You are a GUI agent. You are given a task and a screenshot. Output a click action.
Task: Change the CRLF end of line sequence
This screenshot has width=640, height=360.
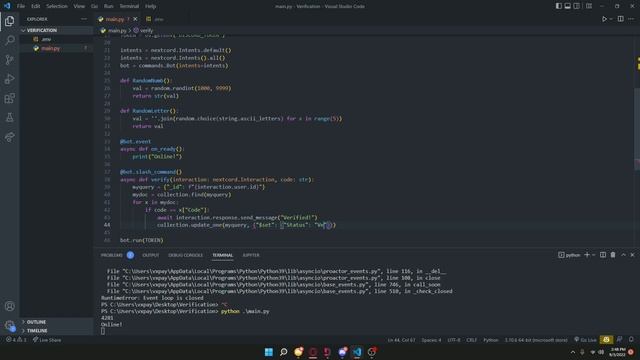[x=471, y=340]
